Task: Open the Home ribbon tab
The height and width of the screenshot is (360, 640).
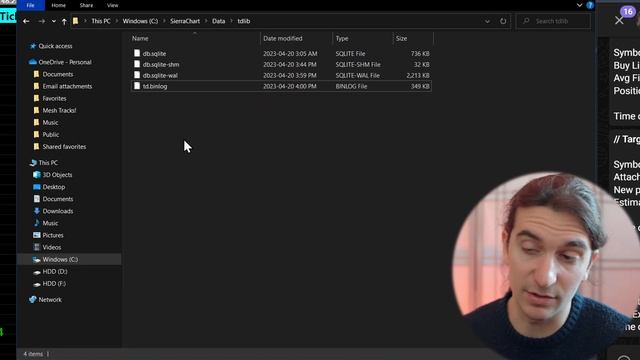Action: [x=58, y=5]
